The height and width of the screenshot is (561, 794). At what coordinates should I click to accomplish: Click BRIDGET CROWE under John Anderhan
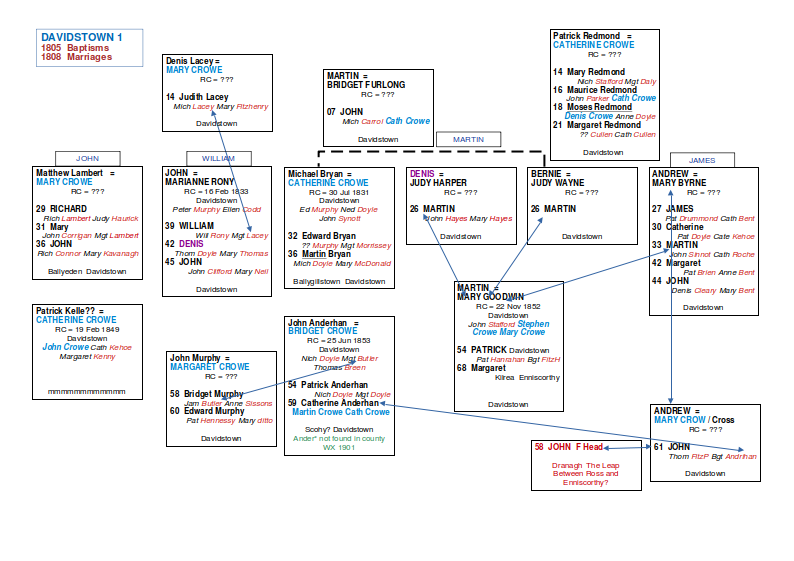322,331
